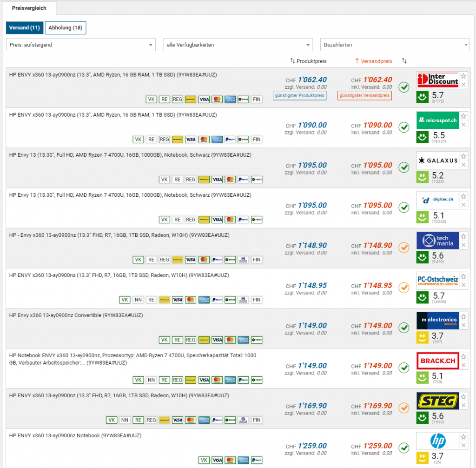Mark Inter Discount as favorite with star
This screenshot has height=468, width=476.
(x=463, y=76)
